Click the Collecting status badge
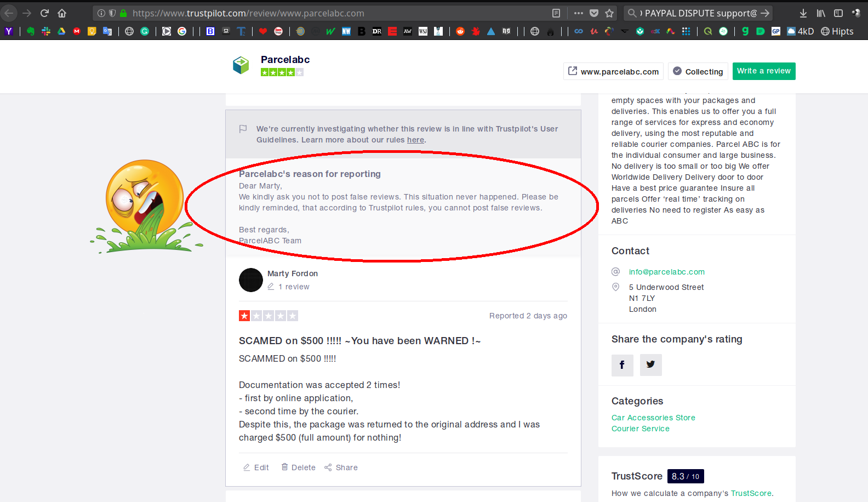 pos(698,71)
